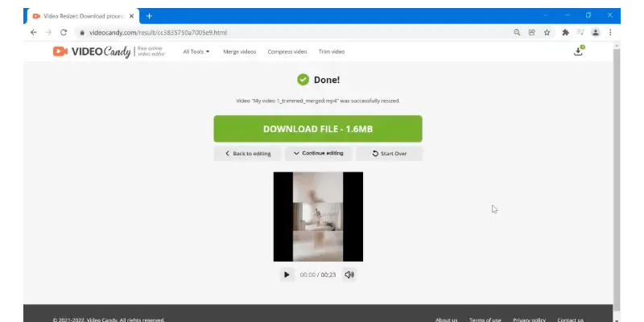
Task: Click the zoom magnifier icon in address bar
Action: [517, 32]
